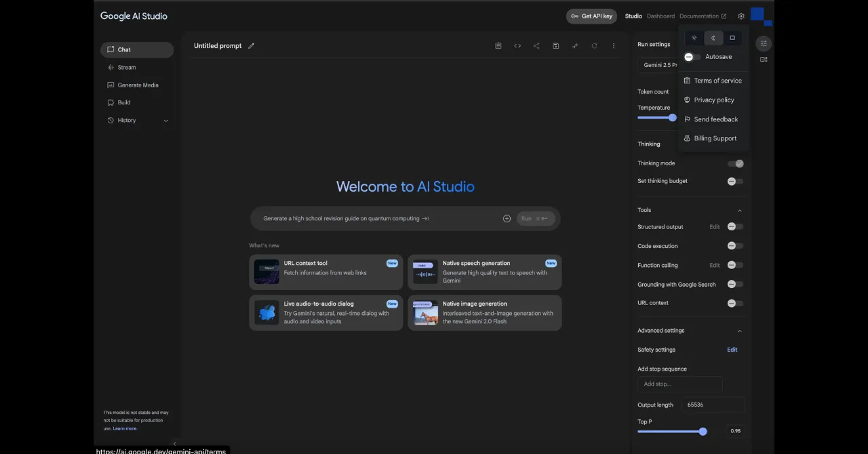868x454 pixels.
Task: Turn on Grounding with Google Search
Action: coord(735,285)
